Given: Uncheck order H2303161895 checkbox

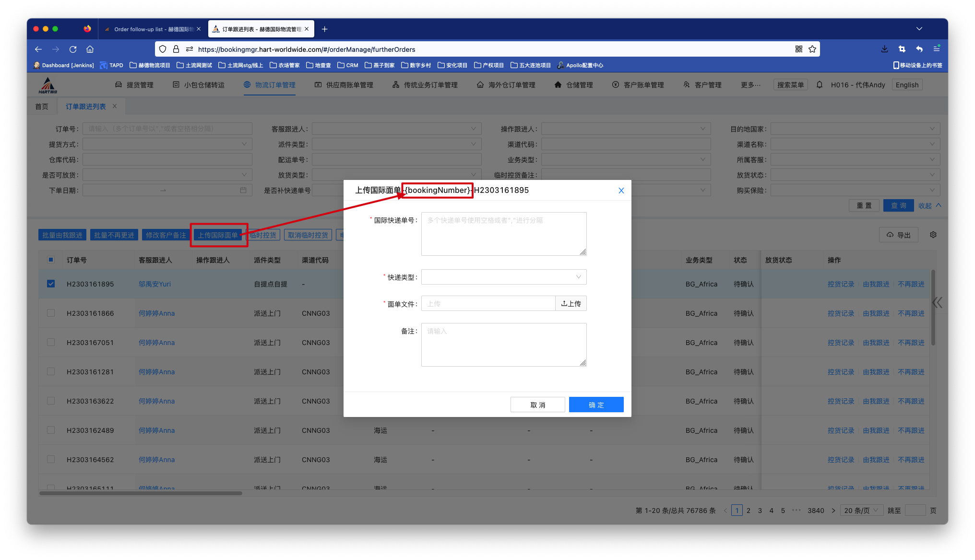Looking at the screenshot, I should 51,284.
